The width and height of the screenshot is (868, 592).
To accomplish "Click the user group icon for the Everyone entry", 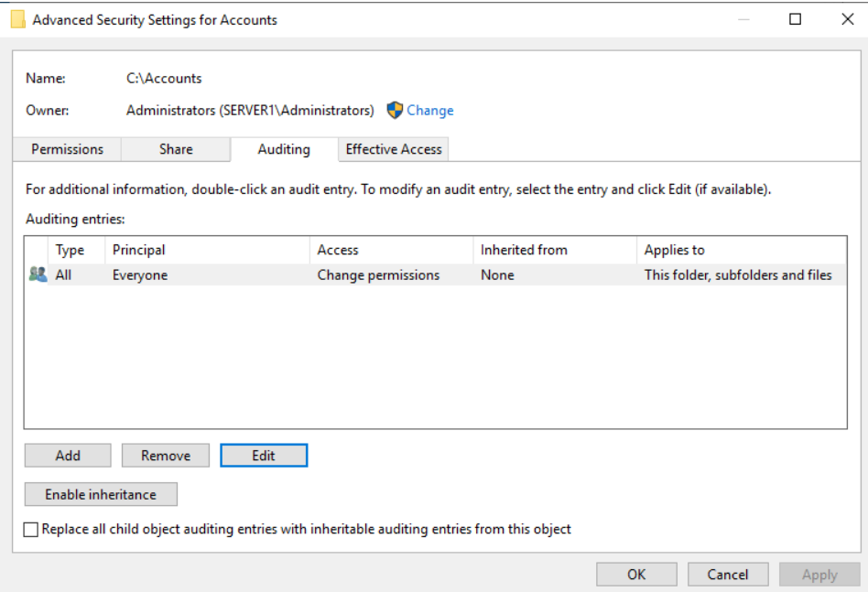I will (x=38, y=274).
